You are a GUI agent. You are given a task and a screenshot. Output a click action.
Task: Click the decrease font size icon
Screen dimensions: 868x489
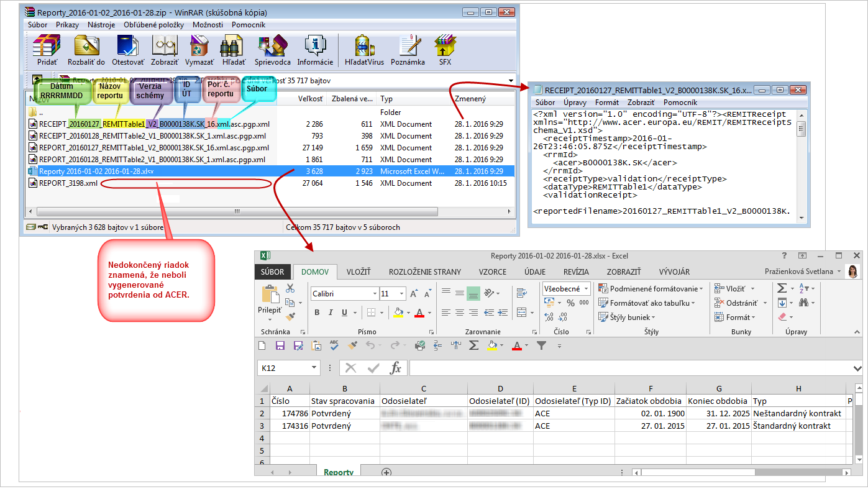(427, 293)
